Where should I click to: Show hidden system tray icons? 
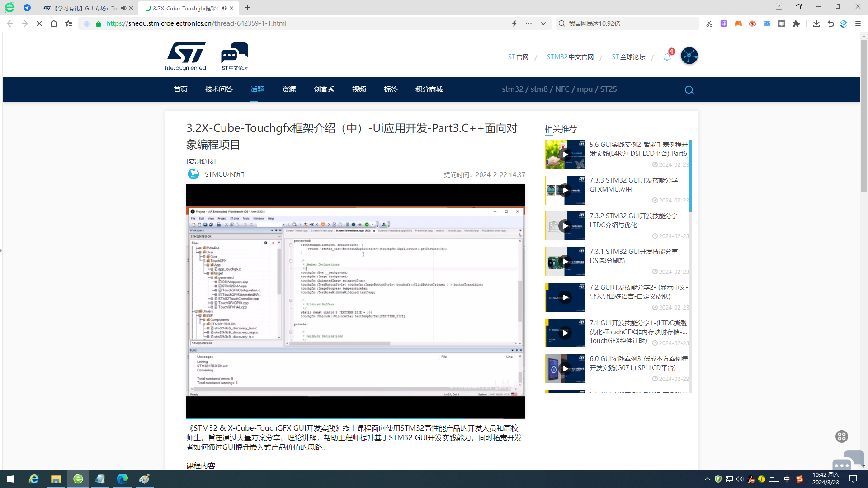coord(707,479)
